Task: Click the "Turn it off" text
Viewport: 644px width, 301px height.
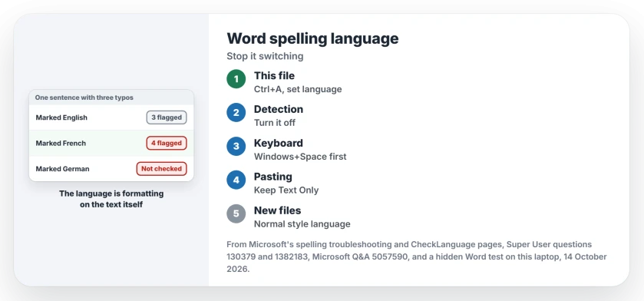Action: (x=274, y=123)
